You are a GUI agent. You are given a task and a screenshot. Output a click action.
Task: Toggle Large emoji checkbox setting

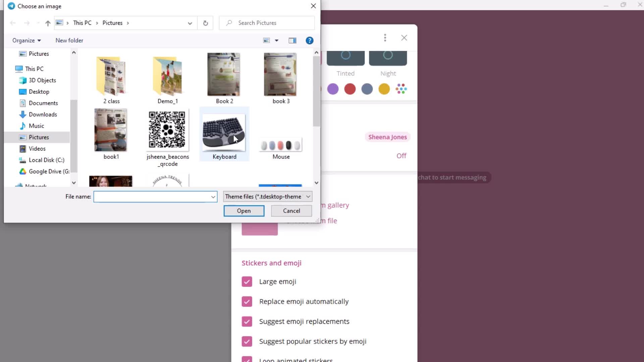247,282
